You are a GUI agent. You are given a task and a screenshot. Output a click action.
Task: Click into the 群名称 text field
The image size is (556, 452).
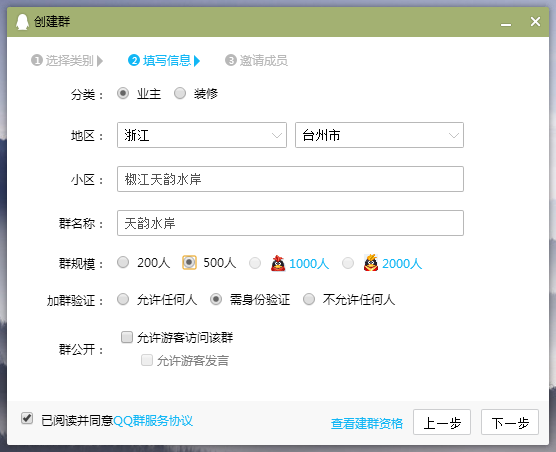[290, 223]
